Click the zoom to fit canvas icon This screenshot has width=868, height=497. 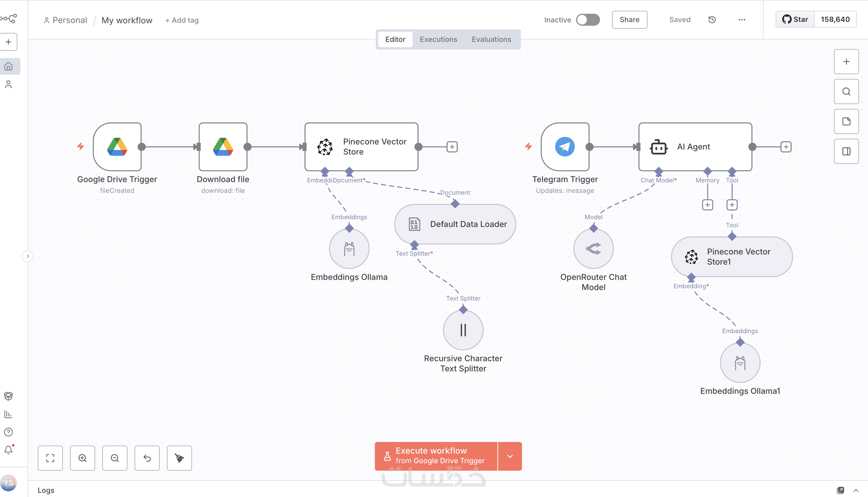click(x=50, y=458)
